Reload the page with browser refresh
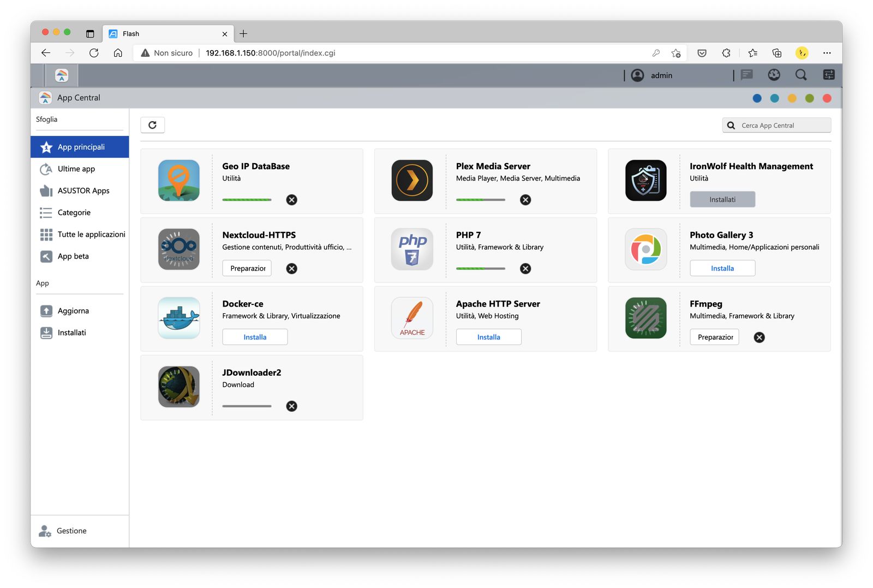This screenshot has height=588, width=873. click(94, 53)
